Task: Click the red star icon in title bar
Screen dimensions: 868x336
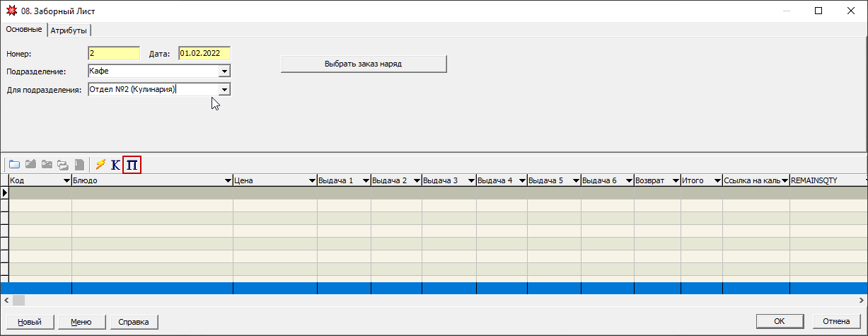Action: (11, 11)
